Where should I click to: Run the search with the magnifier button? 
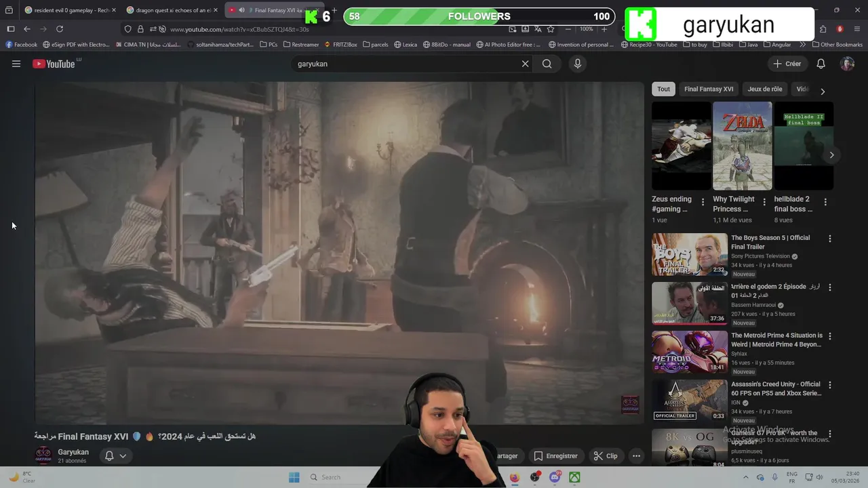[x=547, y=64]
